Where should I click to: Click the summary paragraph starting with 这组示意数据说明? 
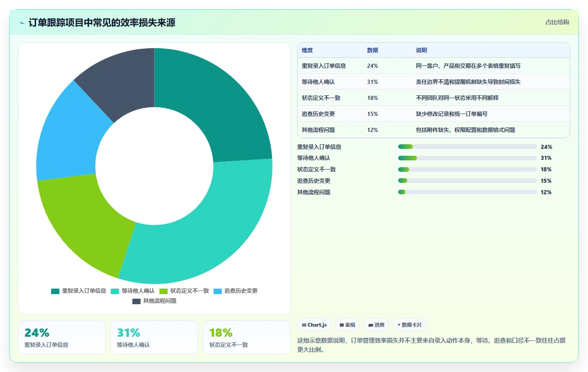coord(432,345)
